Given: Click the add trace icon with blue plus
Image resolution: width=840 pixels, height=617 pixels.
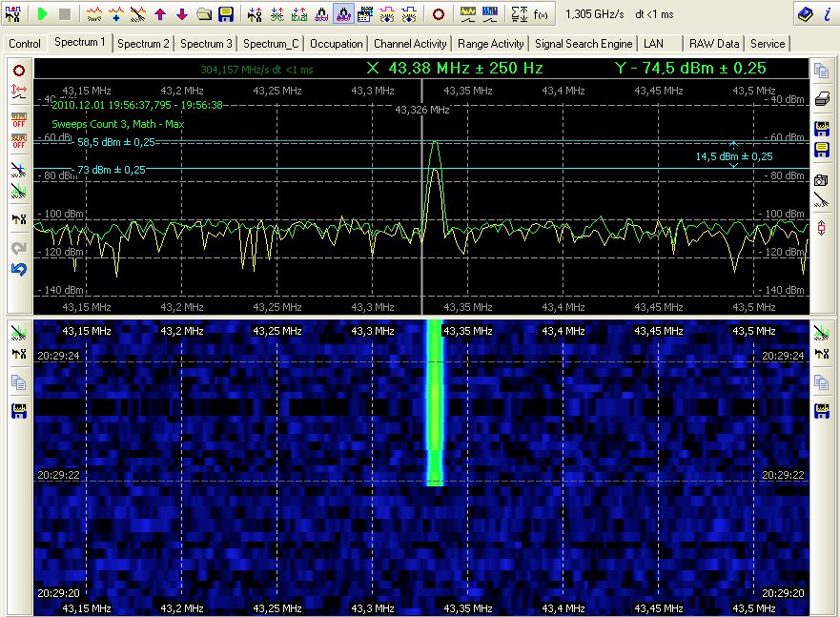Looking at the screenshot, I should tap(116, 14).
